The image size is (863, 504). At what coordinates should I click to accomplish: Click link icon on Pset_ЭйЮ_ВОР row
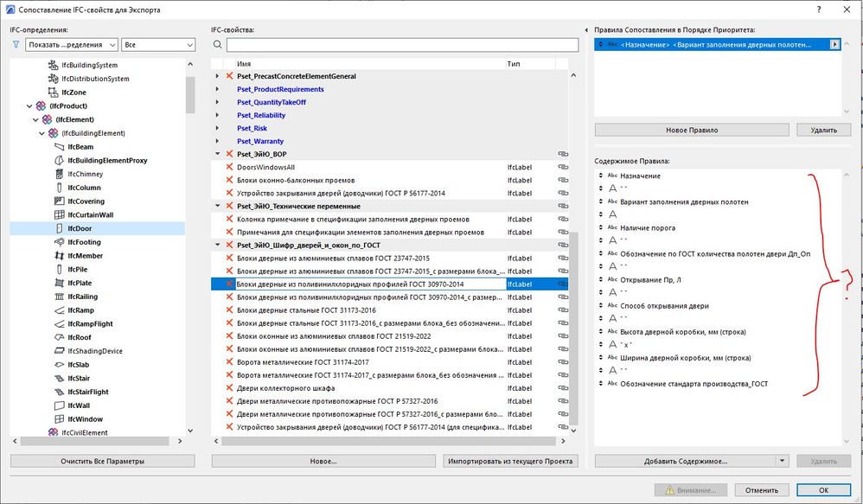pyautogui.click(x=562, y=154)
